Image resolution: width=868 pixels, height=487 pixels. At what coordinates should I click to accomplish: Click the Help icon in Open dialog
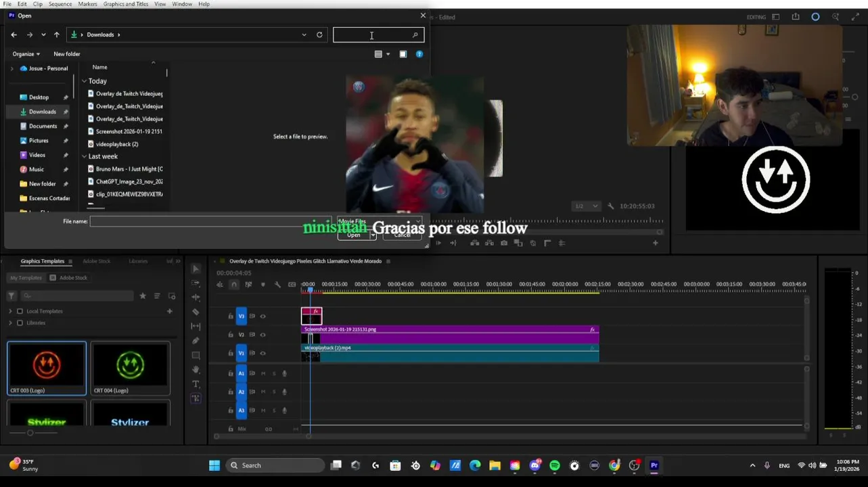pos(419,54)
